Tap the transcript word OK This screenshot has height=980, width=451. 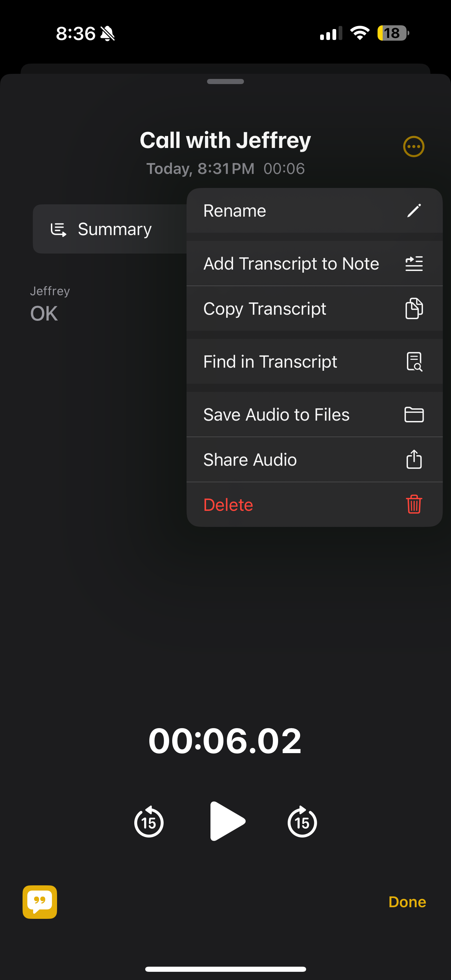[x=44, y=313]
